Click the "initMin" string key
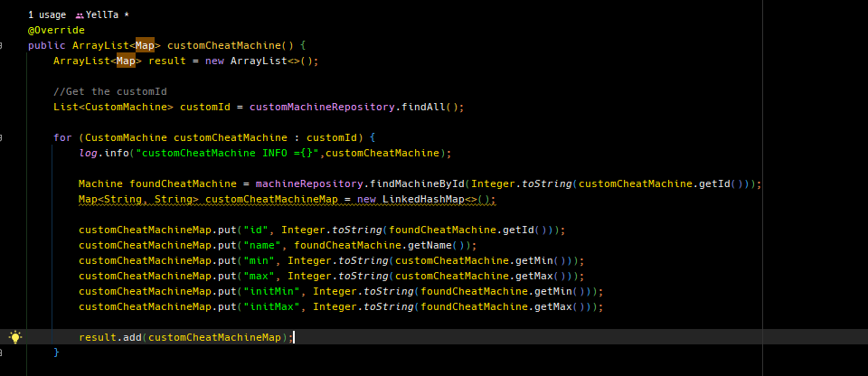 click(x=272, y=291)
